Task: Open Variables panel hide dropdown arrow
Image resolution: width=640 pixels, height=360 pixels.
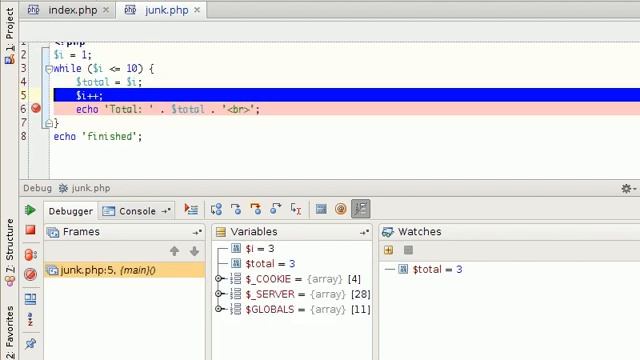Action: (364, 232)
